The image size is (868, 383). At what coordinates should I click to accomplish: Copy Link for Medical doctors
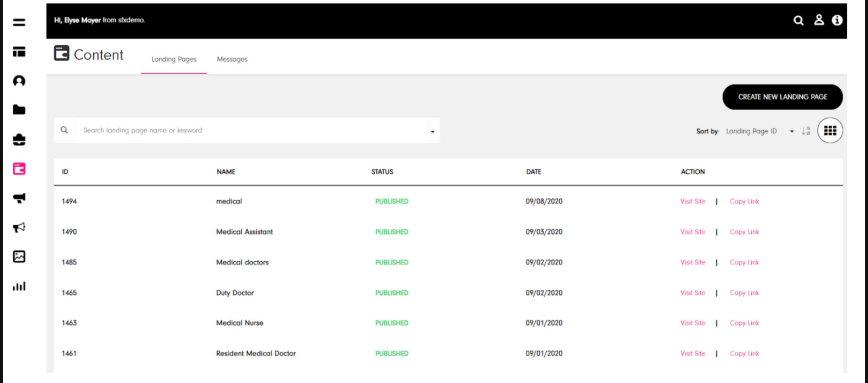coord(744,262)
